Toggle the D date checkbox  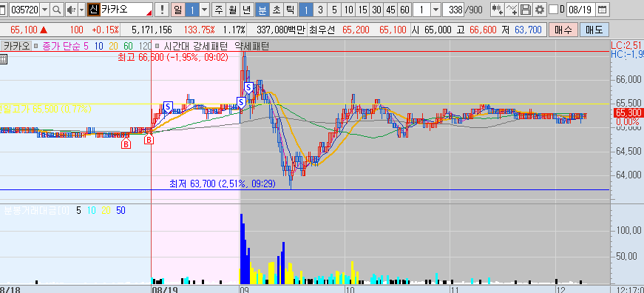click(553, 10)
